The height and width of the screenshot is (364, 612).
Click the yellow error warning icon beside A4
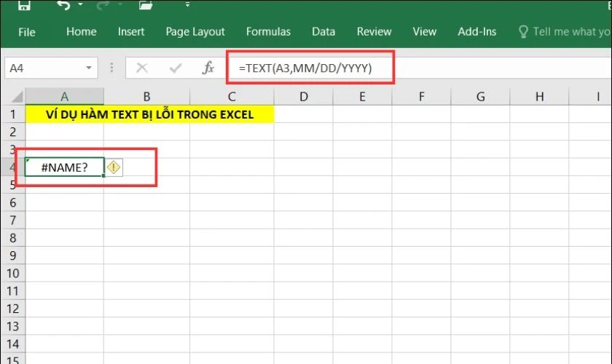click(x=114, y=167)
